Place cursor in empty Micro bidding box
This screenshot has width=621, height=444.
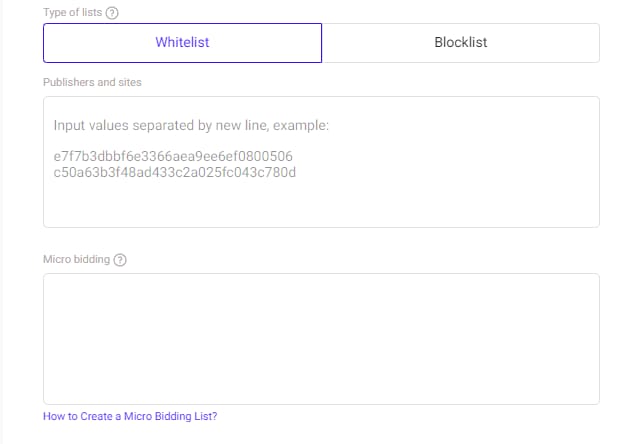click(x=321, y=338)
